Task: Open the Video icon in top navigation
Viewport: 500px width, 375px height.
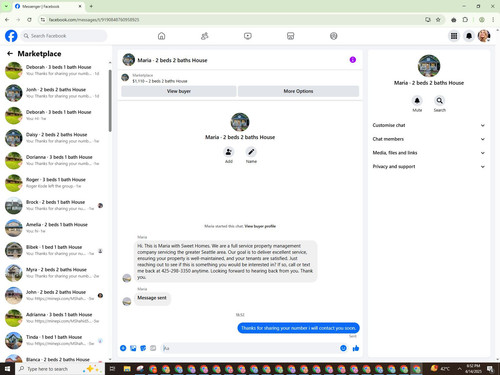Action: 248,36
